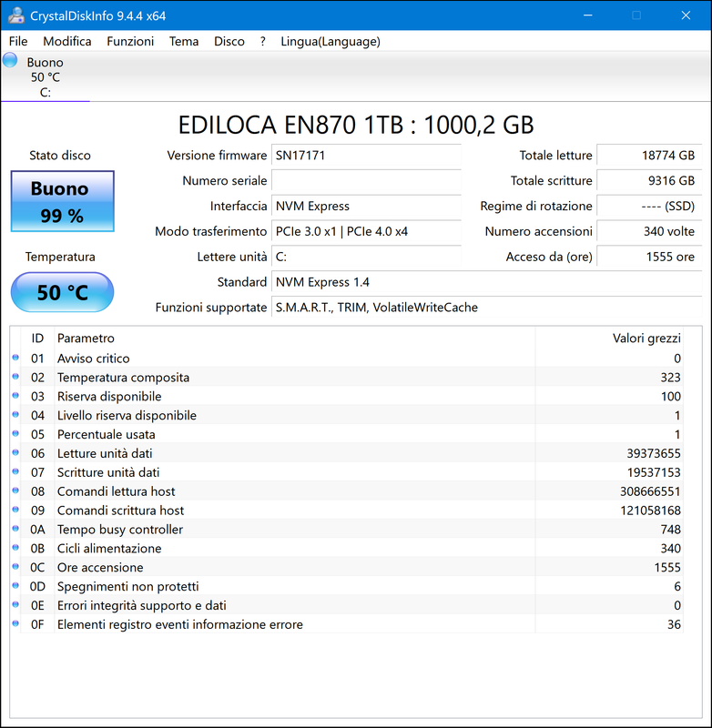
Task: Click the Numero accensioni value 340 volte
Action: [649, 231]
